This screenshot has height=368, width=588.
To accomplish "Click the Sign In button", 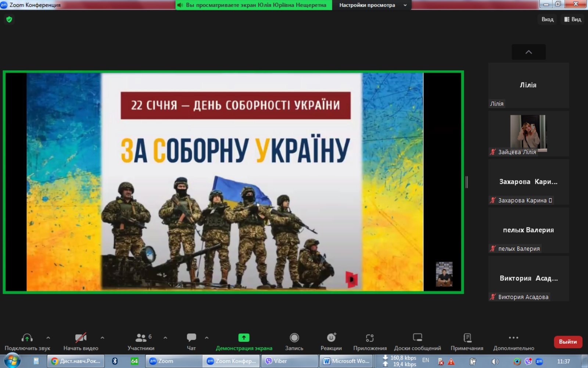I will (547, 20).
